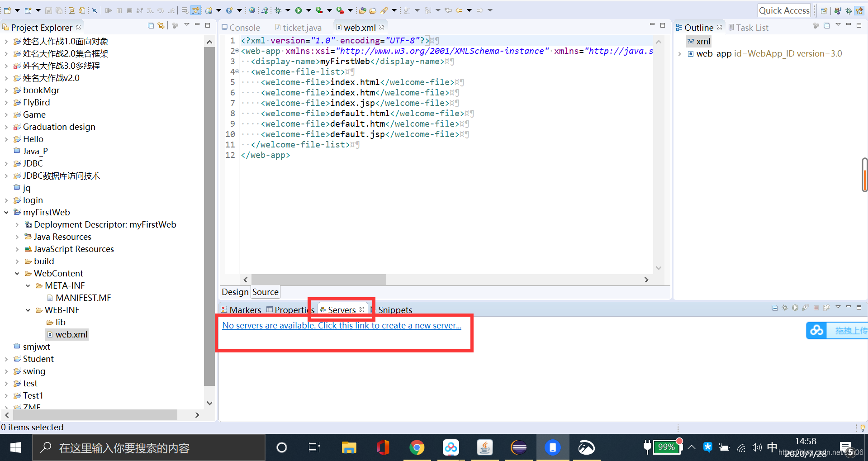This screenshot has height=461, width=868.
Task: Click the New file toolbar icon
Action: tap(7, 10)
